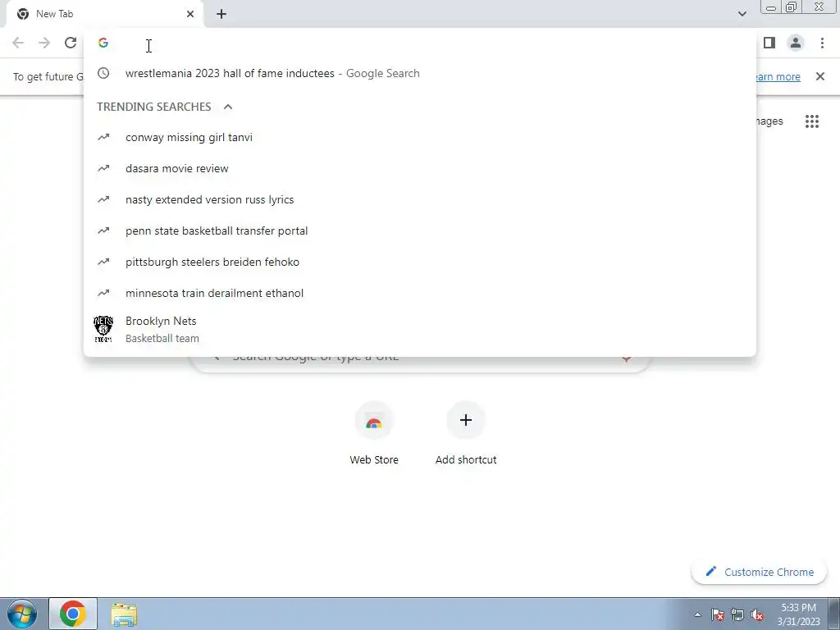
Task: Select 'conway missing girl tanvi' suggestion
Action: (x=420, y=137)
